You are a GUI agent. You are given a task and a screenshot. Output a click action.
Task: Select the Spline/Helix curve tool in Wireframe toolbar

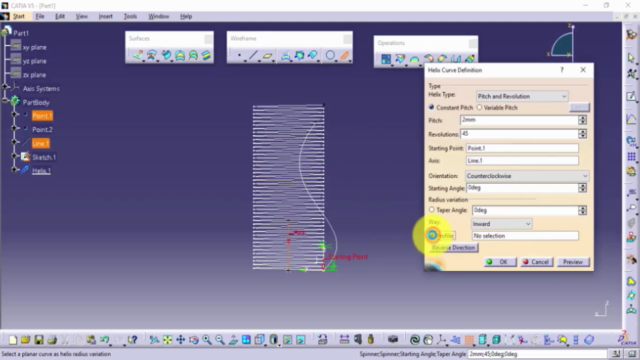pyautogui.click(x=344, y=55)
